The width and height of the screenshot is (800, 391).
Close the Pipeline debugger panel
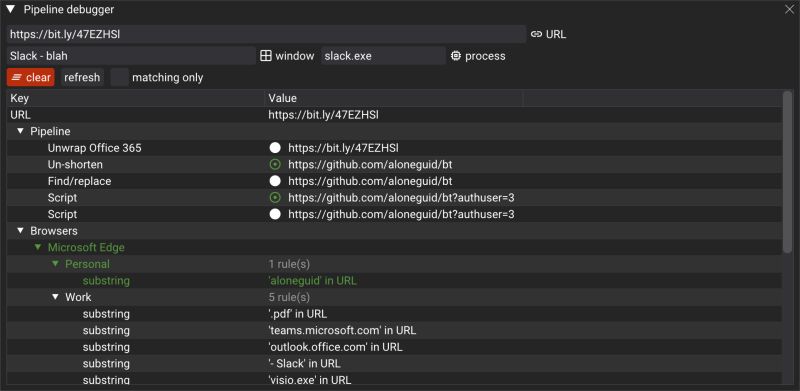click(x=789, y=10)
